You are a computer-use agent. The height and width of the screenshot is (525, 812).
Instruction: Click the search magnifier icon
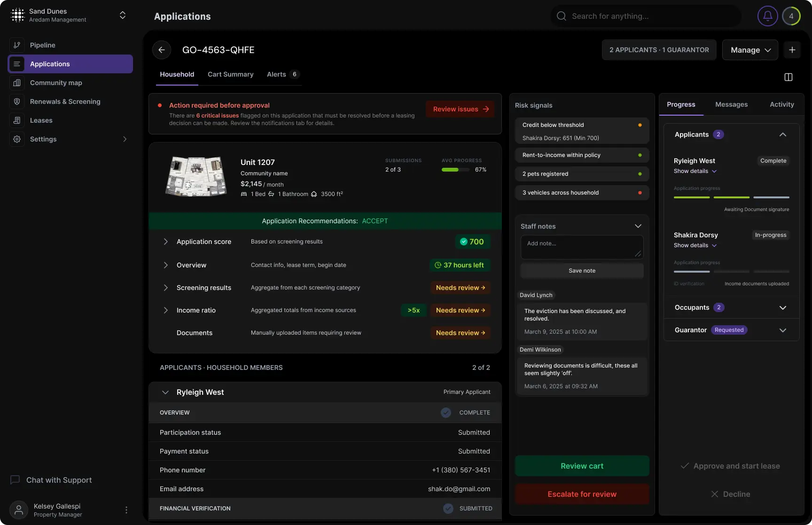pyautogui.click(x=562, y=16)
